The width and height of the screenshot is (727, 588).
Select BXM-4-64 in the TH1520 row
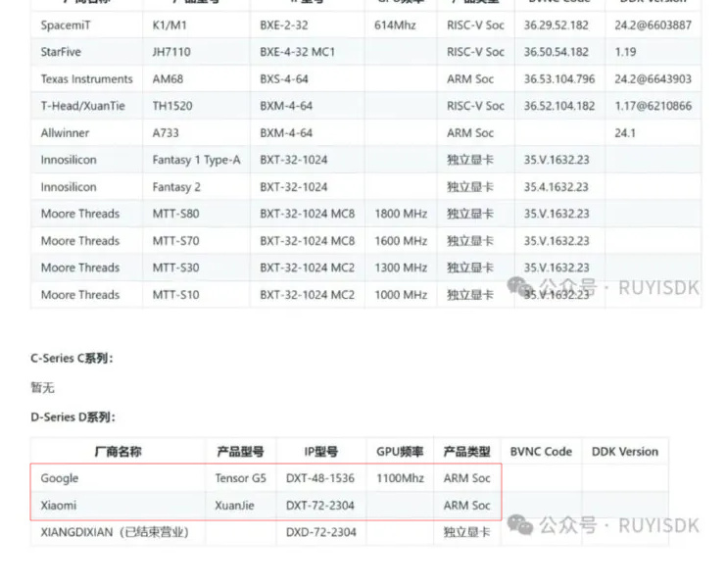286,106
